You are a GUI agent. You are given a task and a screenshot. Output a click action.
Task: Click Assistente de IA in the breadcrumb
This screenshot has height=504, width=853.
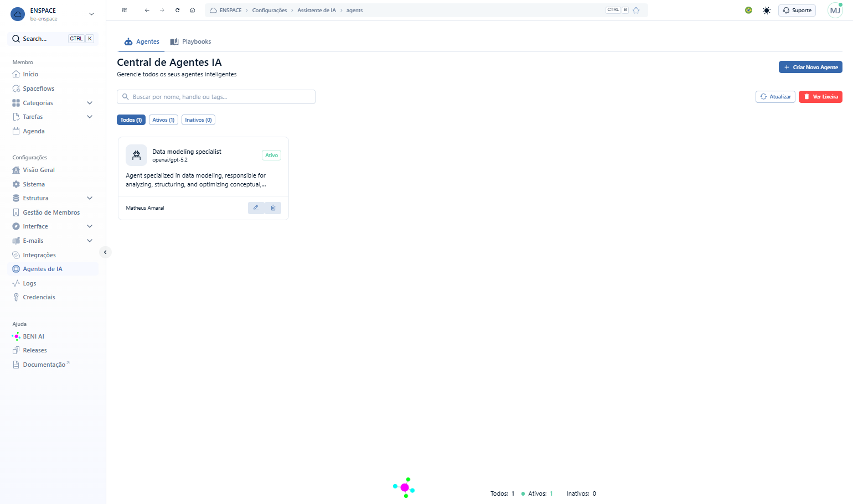coord(317,11)
